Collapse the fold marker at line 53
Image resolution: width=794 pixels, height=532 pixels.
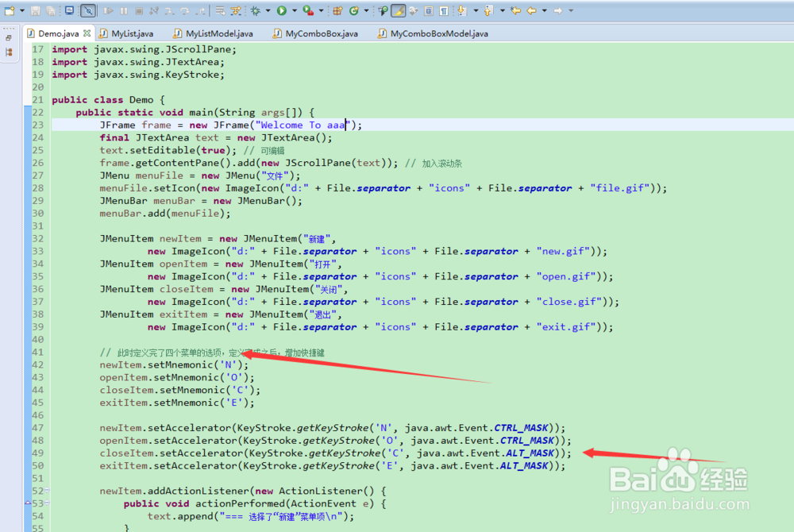47,503
